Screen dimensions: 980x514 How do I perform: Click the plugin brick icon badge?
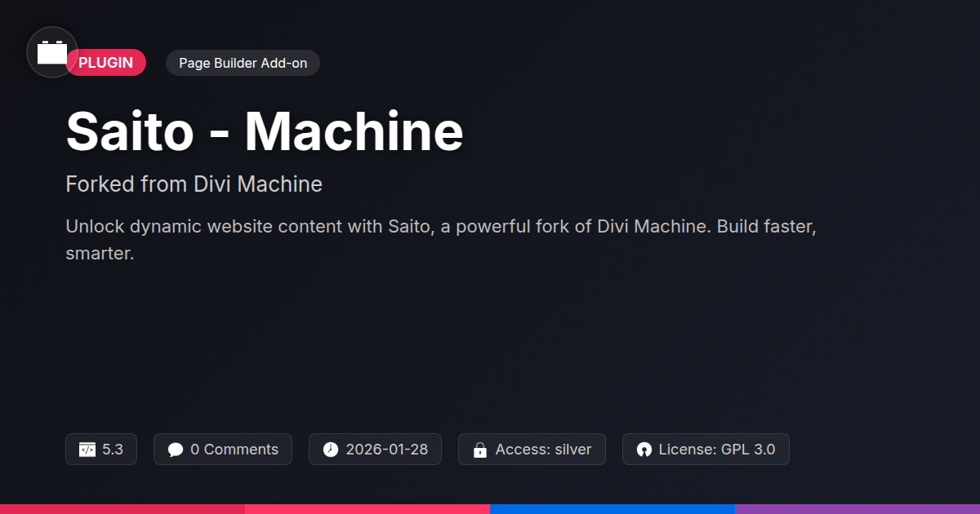52,52
